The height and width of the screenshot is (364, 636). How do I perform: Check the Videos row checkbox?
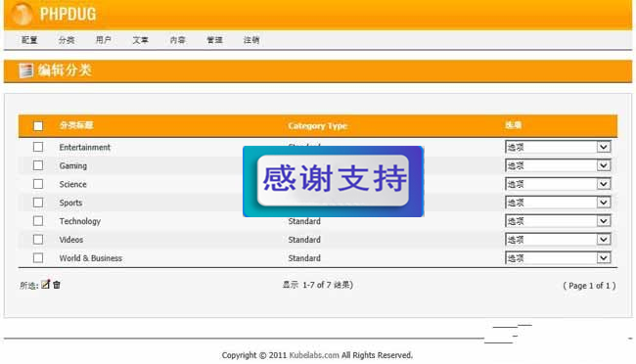[38, 240]
